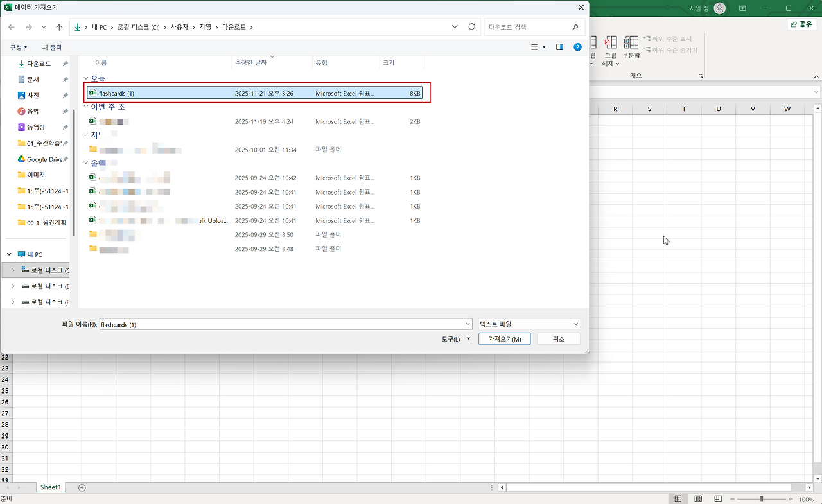Switch Excel to Page Layout view

pos(698,499)
